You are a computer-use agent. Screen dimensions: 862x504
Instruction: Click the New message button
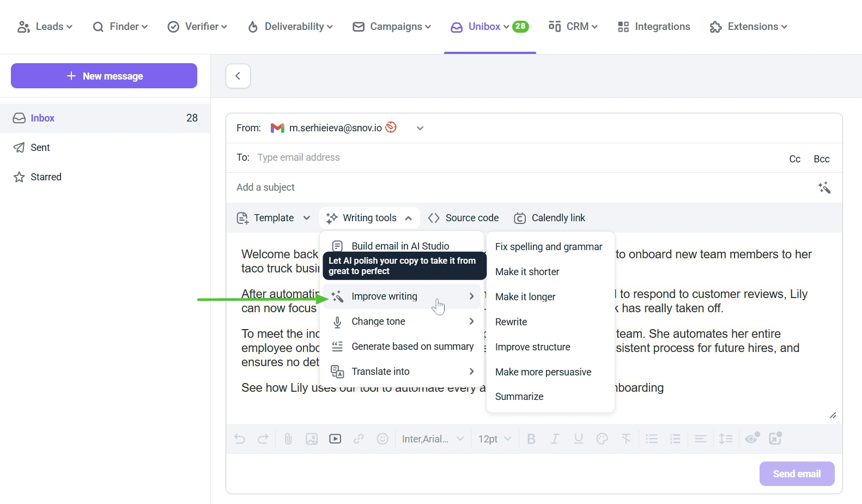[104, 76]
